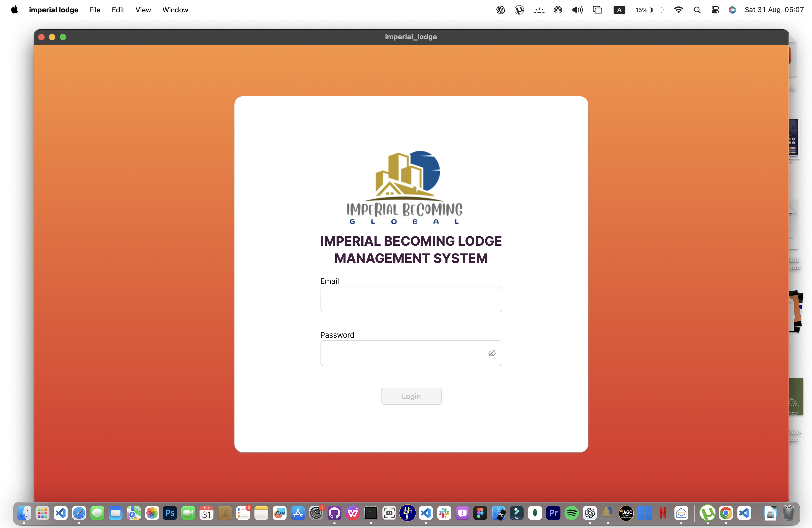Open Figma from the Dock
Screen dimensions: 812x528
pos(480,513)
